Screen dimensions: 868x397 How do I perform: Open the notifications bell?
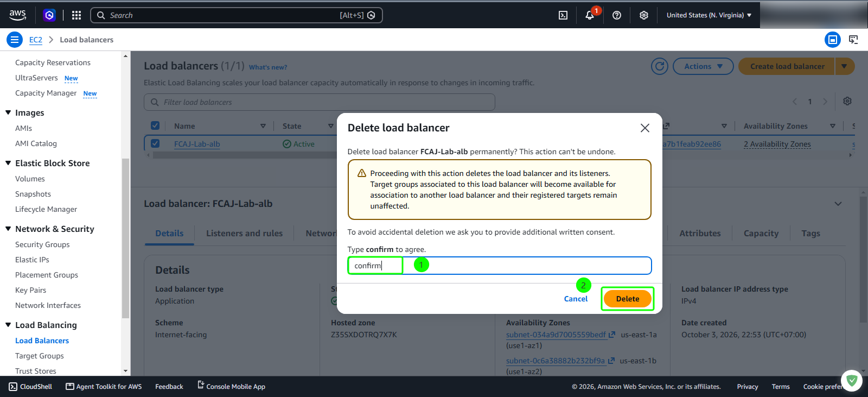(x=590, y=15)
